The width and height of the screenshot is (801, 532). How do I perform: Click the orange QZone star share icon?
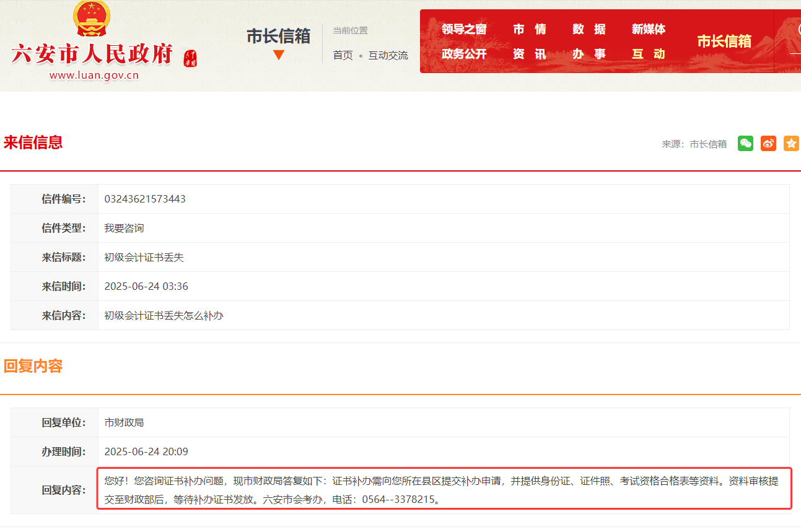click(x=790, y=143)
